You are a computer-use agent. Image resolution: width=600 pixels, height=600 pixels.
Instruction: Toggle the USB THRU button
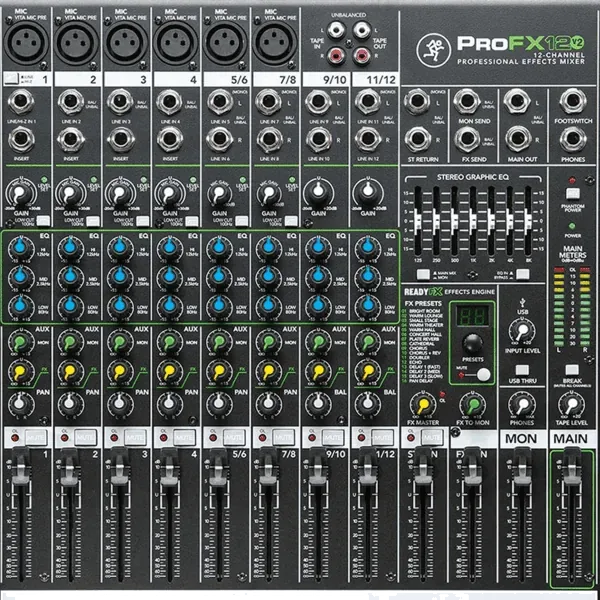pyautogui.click(x=522, y=370)
